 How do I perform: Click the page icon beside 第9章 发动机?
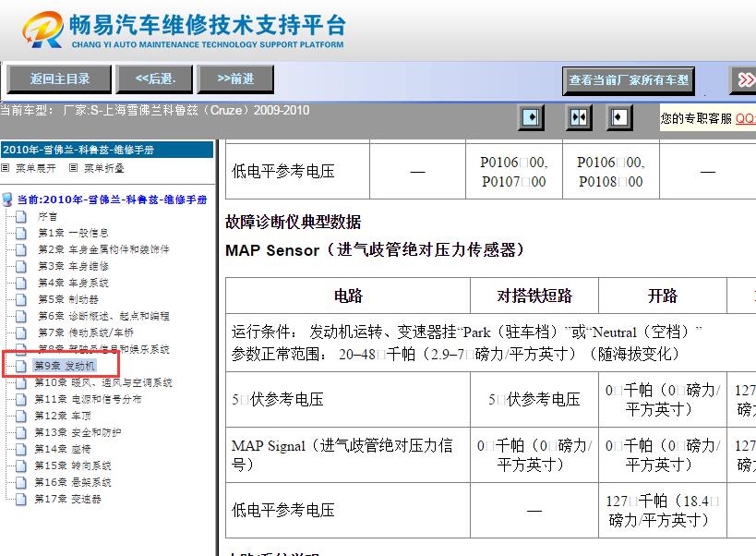click(20, 366)
